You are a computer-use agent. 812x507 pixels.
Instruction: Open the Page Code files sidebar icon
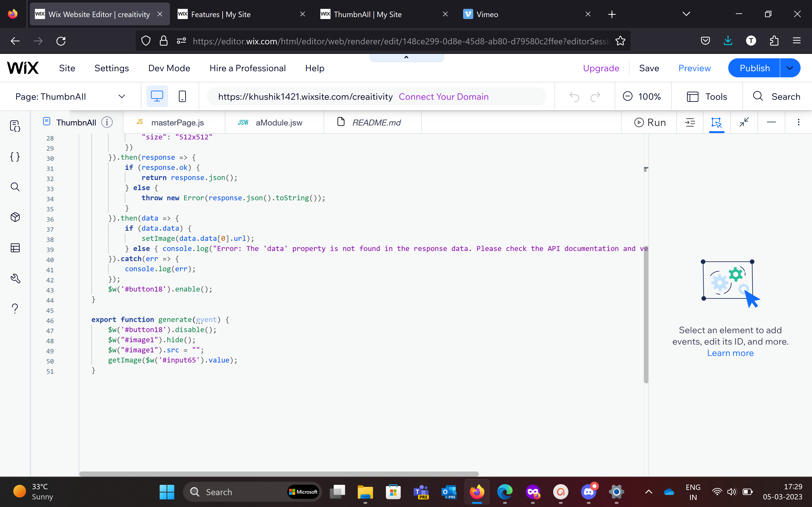[15, 126]
